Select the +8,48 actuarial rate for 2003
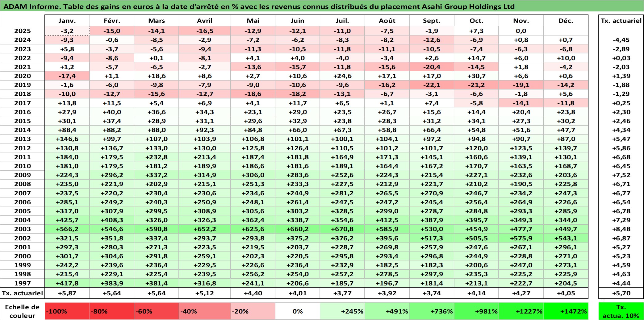The width and height of the screenshot is (644, 320). tap(621, 229)
